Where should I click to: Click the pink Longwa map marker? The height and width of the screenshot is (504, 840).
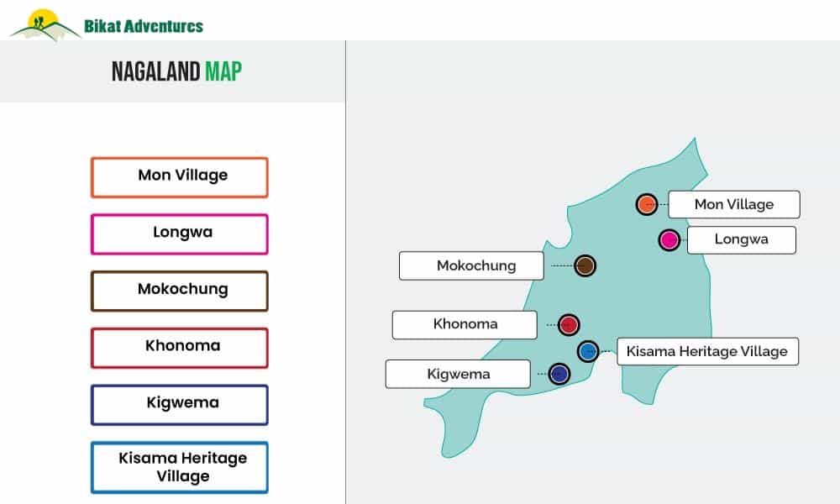tap(669, 239)
